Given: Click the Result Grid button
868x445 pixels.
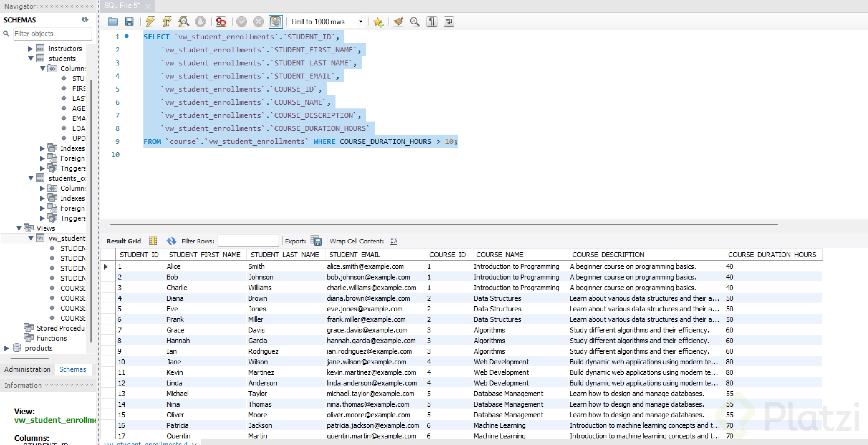Looking at the screenshot, I should click(123, 241).
